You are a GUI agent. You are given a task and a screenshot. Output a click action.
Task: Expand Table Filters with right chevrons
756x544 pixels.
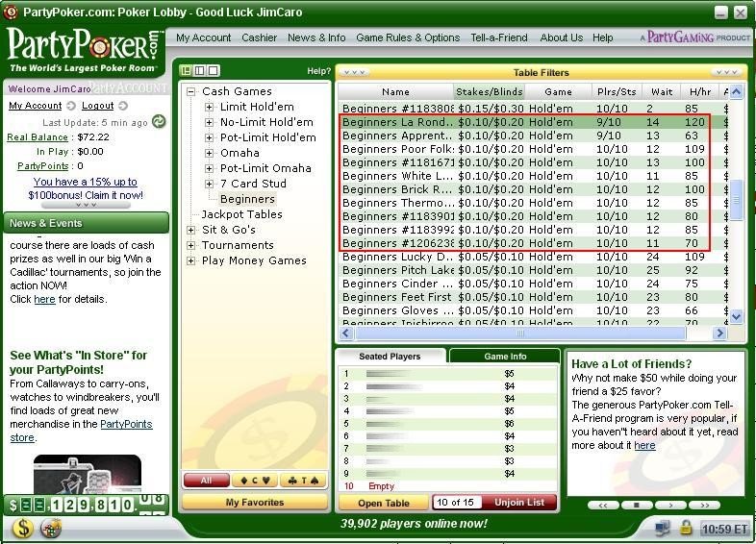point(726,72)
